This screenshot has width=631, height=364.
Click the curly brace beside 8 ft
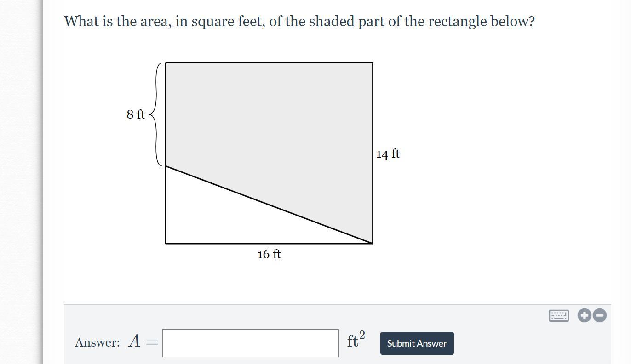point(156,114)
